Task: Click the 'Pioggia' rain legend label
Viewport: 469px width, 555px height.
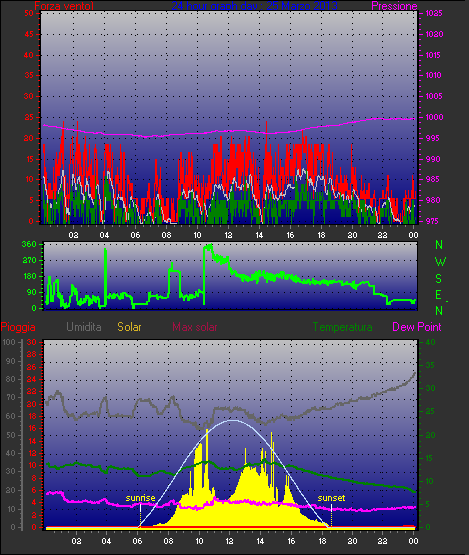Action: [18, 327]
